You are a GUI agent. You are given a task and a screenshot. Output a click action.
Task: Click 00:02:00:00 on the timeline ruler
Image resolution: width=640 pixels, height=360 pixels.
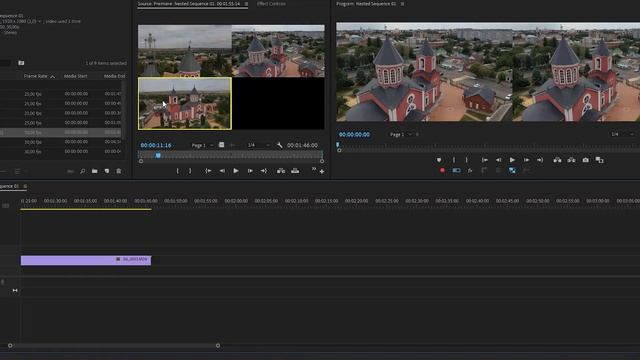tap(236, 201)
